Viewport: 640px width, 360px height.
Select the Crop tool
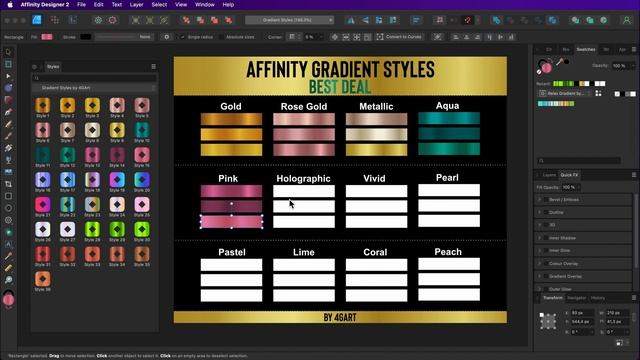(x=8, y=184)
